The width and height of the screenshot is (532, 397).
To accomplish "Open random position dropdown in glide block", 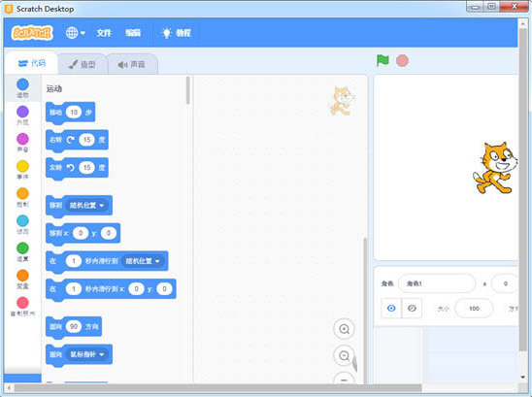I will [143, 261].
